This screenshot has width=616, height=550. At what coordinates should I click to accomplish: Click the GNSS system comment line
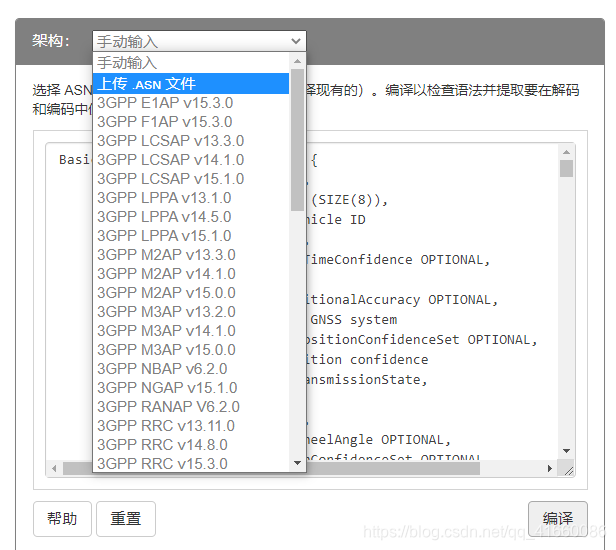[354, 320]
